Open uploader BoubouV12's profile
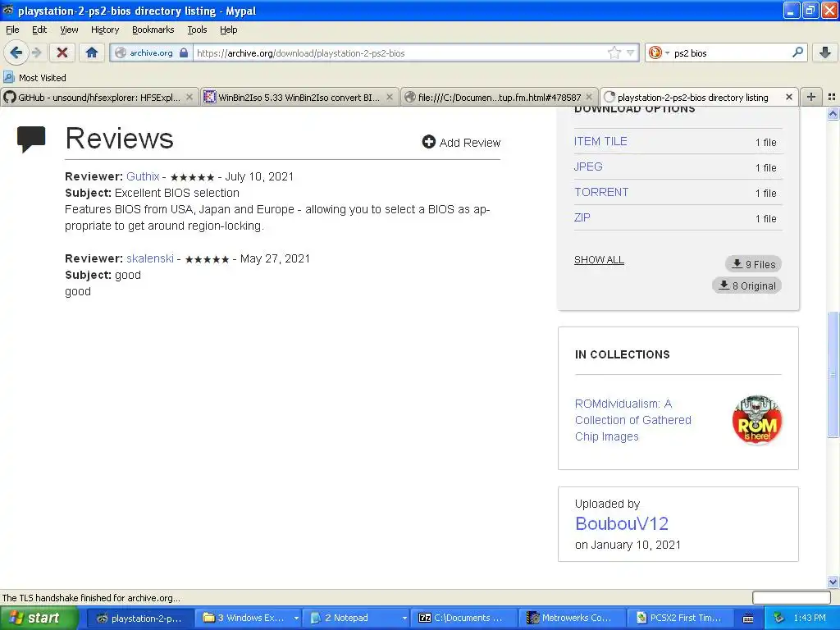Viewport: 840px width, 630px height. pos(622,523)
